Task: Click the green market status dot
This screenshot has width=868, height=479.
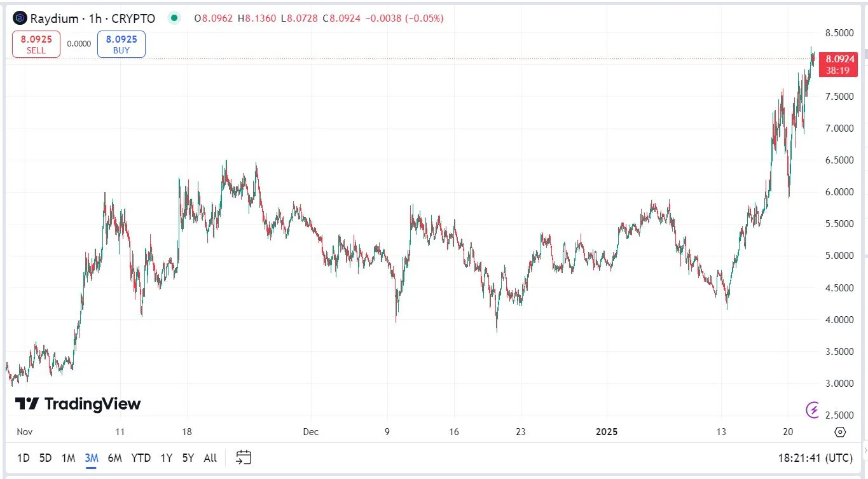Action: pyautogui.click(x=174, y=18)
